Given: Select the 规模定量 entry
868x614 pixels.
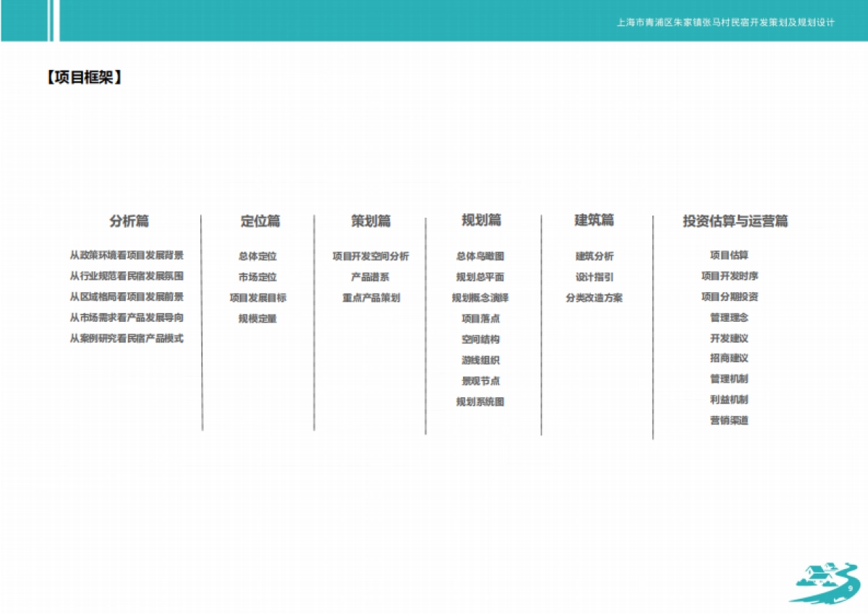Looking at the screenshot, I should [258, 318].
